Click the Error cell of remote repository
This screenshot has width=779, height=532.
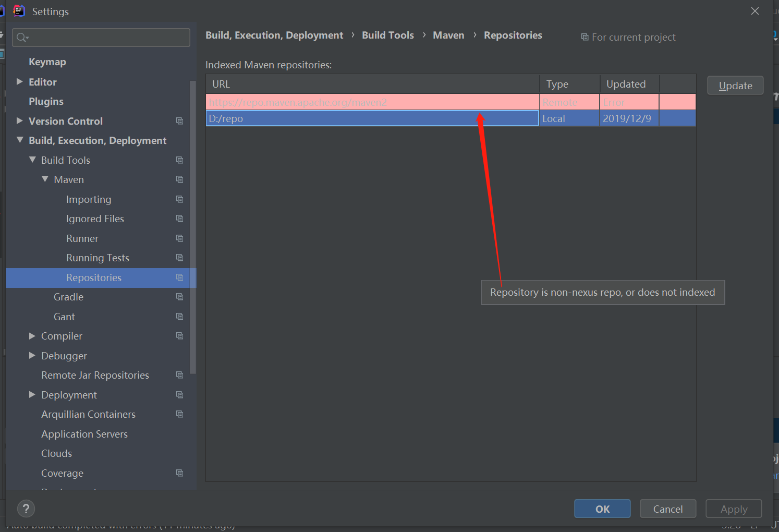point(629,102)
